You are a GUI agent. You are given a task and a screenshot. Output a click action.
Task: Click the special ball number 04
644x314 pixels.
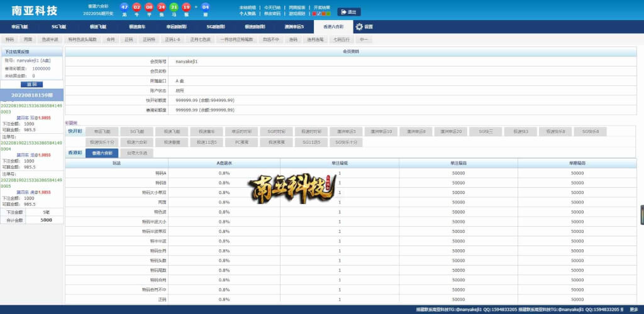point(205,7)
